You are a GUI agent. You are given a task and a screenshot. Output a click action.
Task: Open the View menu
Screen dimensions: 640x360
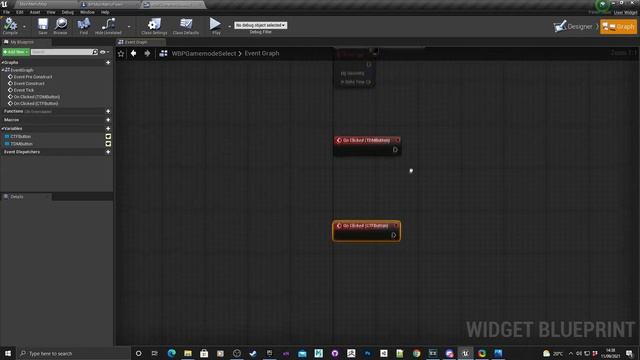[x=51, y=12]
